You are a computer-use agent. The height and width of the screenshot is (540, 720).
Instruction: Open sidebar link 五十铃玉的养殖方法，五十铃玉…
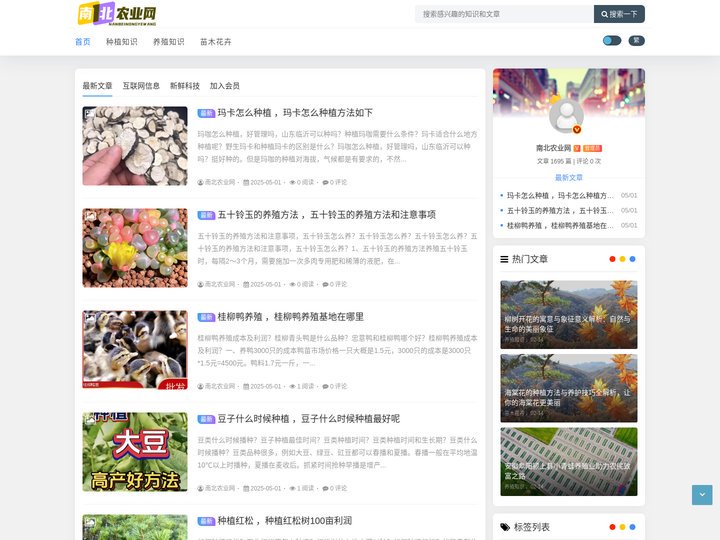pyautogui.click(x=560, y=211)
